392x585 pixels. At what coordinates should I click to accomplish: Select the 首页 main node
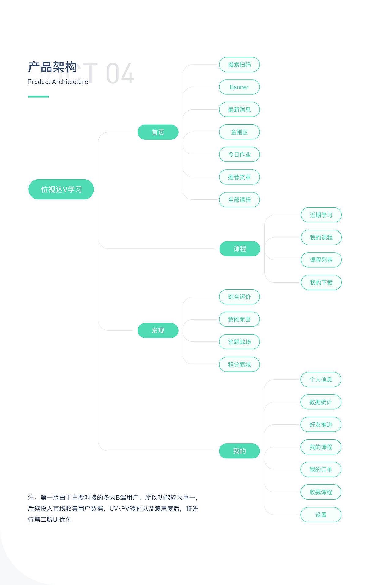[158, 132]
